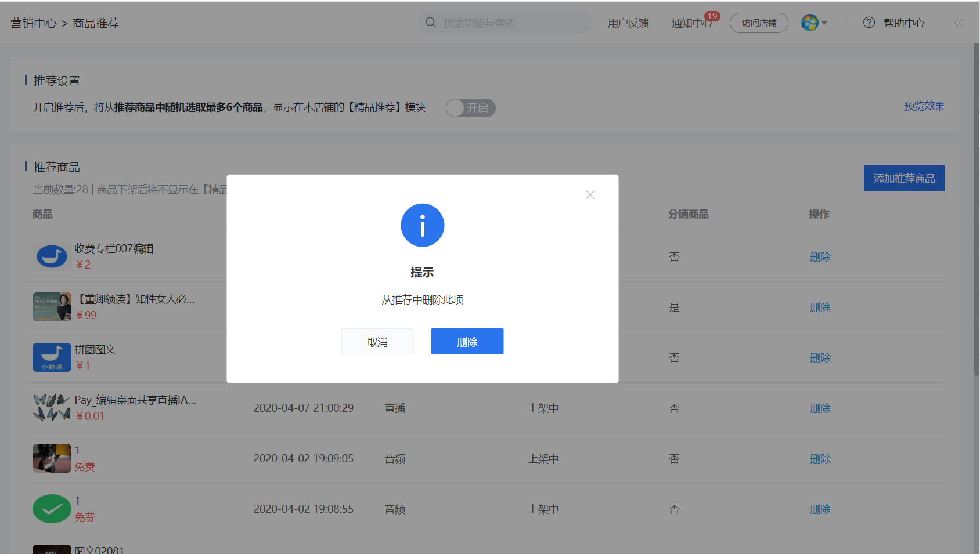This screenshot has height=554, width=980.
Task: Open the 预览效果 link
Action: 924,106
